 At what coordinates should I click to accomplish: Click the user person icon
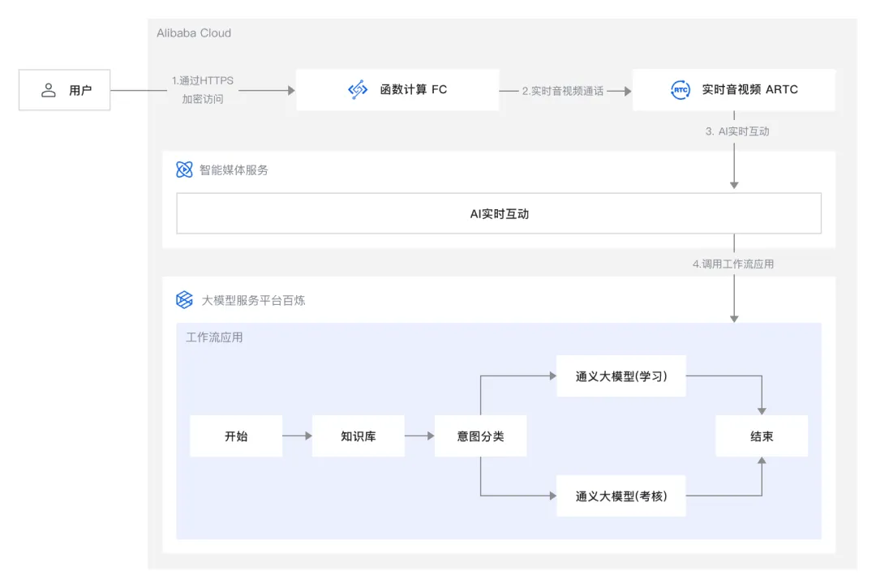pyautogui.click(x=49, y=90)
